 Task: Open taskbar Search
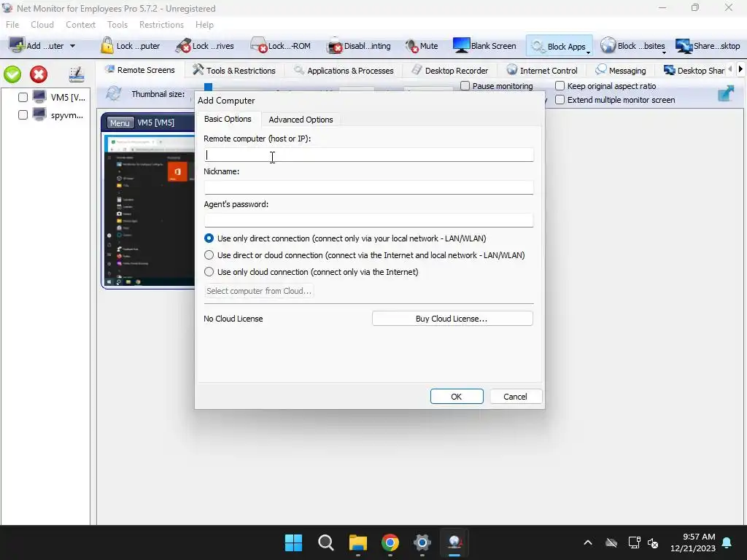pyautogui.click(x=326, y=542)
